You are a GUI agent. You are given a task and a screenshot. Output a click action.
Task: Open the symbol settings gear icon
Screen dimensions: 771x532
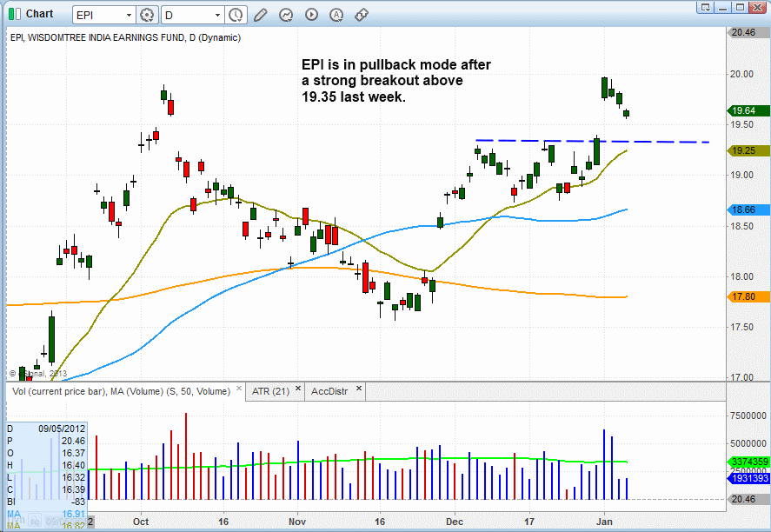(x=146, y=15)
